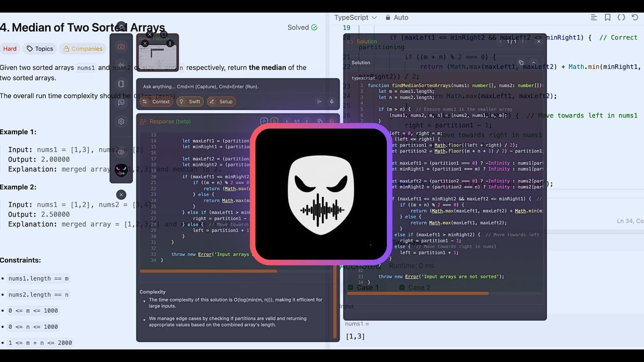Select the Context tab in ask box
The image size is (644, 362).
coord(156,102)
